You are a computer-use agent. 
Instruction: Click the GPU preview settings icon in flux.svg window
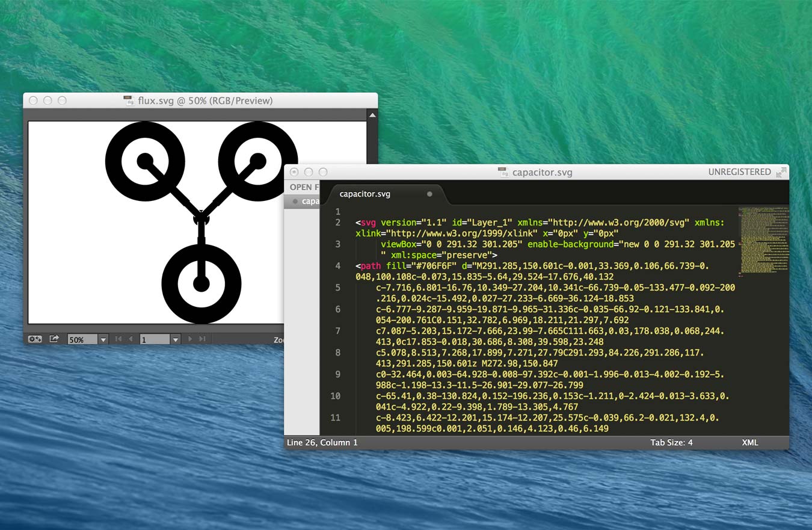point(34,339)
